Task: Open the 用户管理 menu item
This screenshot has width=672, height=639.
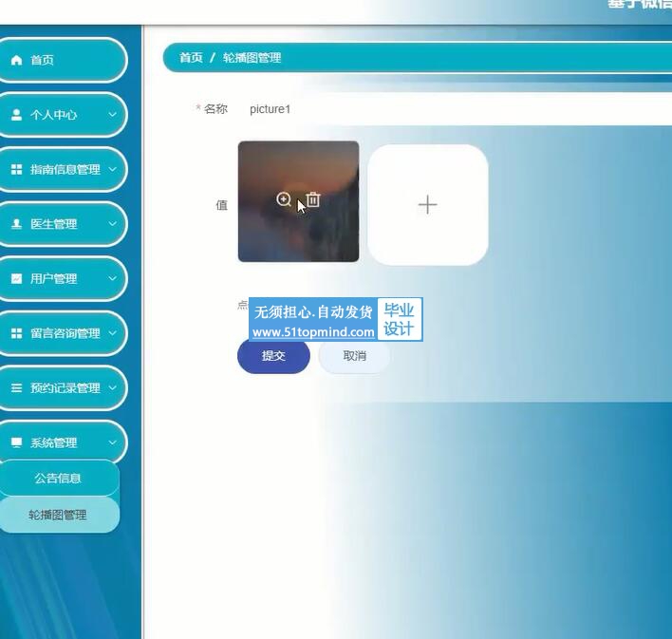Action: click(63, 279)
